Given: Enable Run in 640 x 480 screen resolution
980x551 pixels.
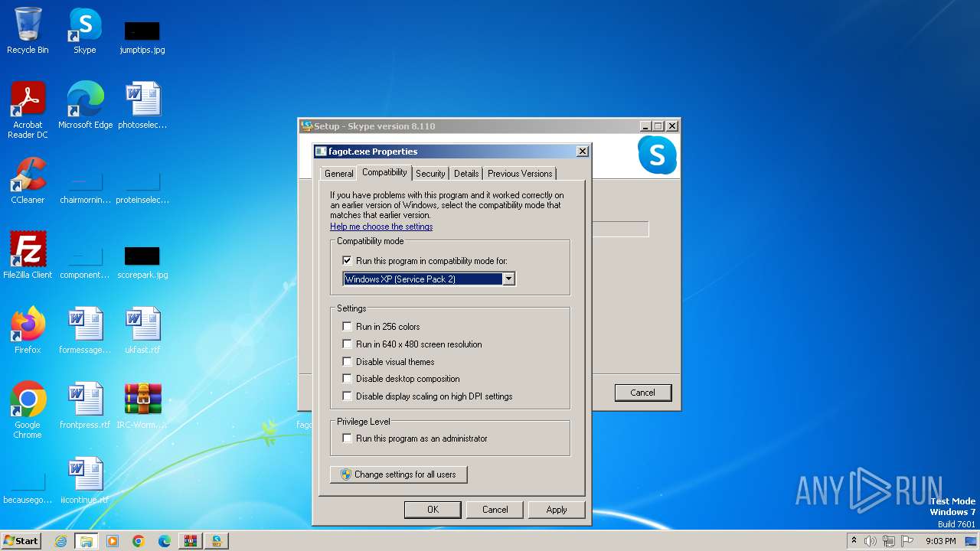Looking at the screenshot, I should 348,344.
